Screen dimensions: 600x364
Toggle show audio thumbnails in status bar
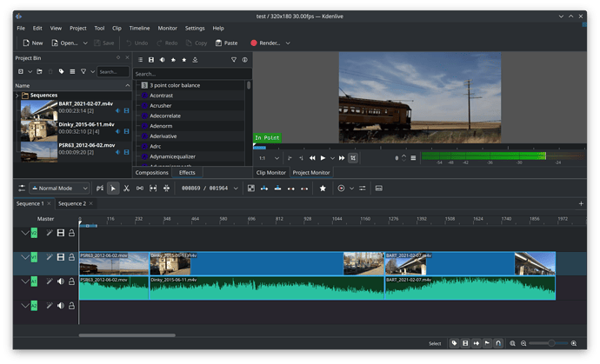pyautogui.click(x=476, y=343)
